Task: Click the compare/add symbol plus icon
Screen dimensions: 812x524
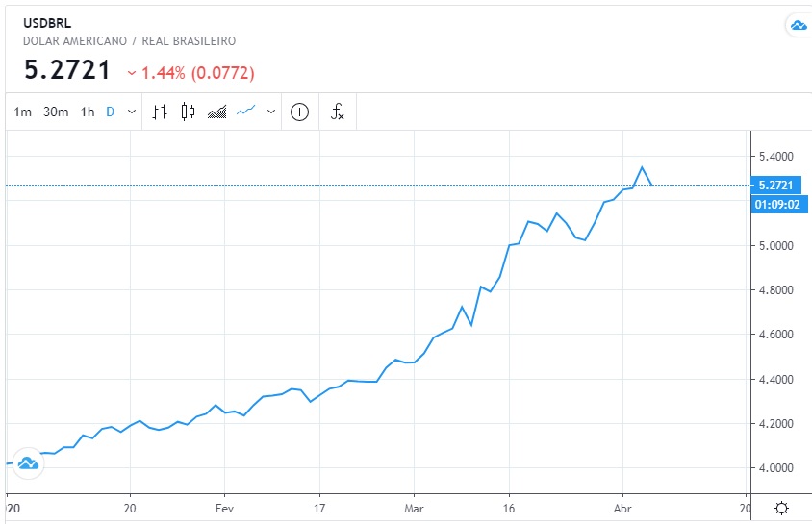Action: click(x=299, y=112)
